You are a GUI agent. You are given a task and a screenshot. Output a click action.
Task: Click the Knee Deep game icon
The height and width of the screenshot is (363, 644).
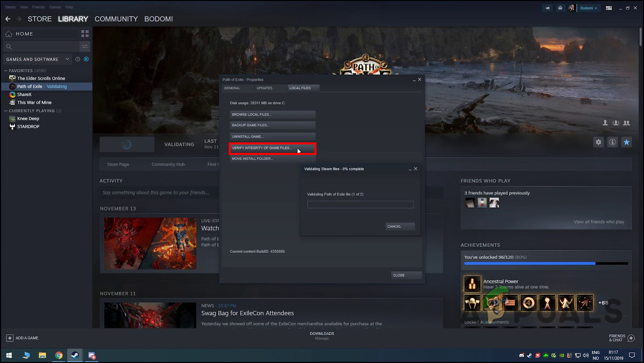tap(13, 118)
